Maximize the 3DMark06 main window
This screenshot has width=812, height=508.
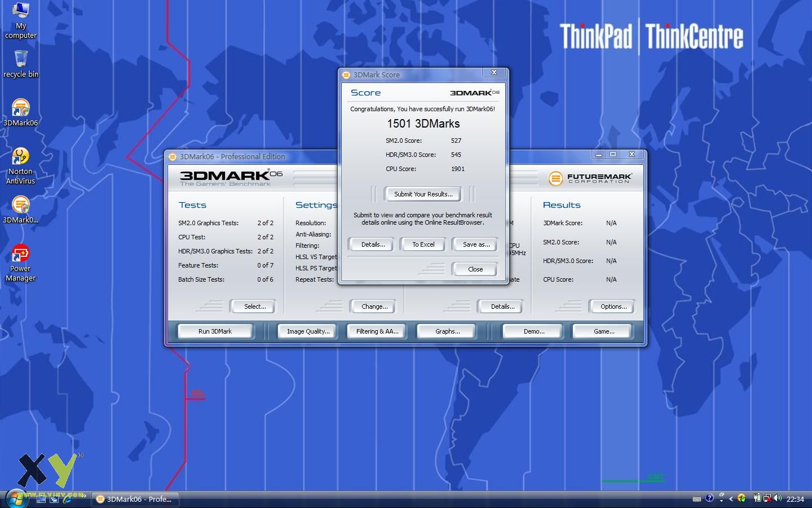click(x=613, y=155)
